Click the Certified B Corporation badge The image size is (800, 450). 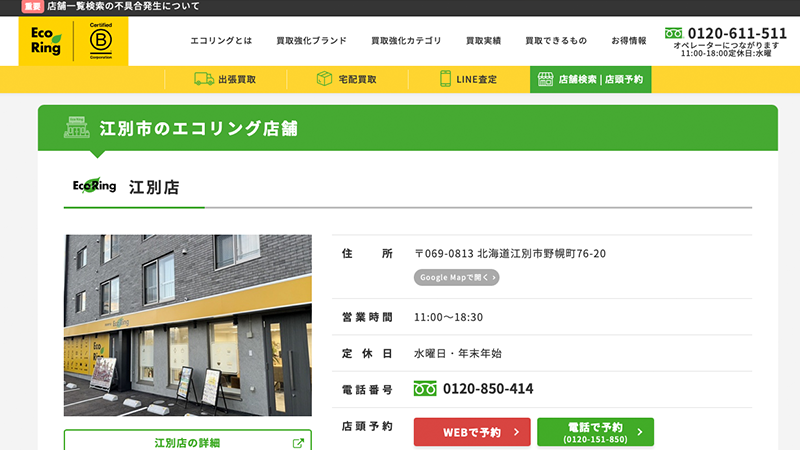101,41
